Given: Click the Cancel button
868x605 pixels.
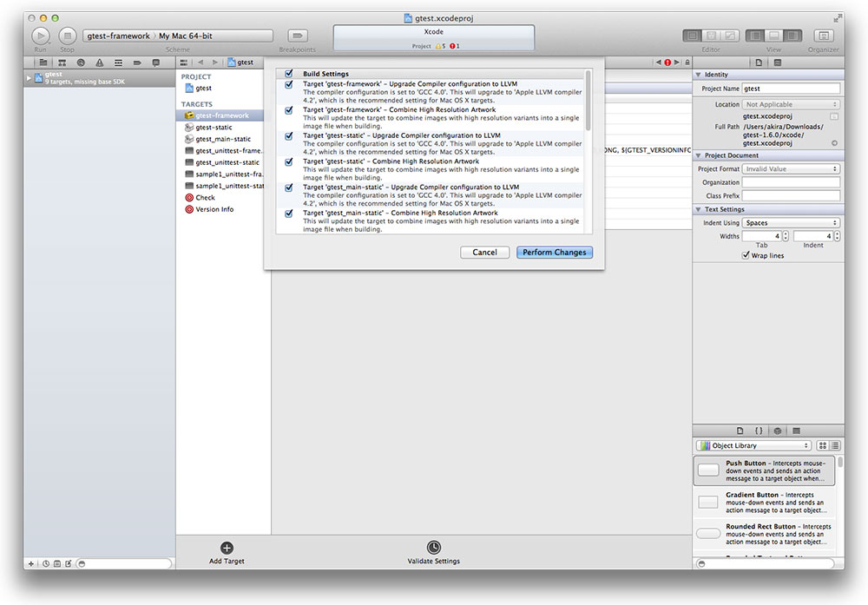Looking at the screenshot, I should pos(484,253).
